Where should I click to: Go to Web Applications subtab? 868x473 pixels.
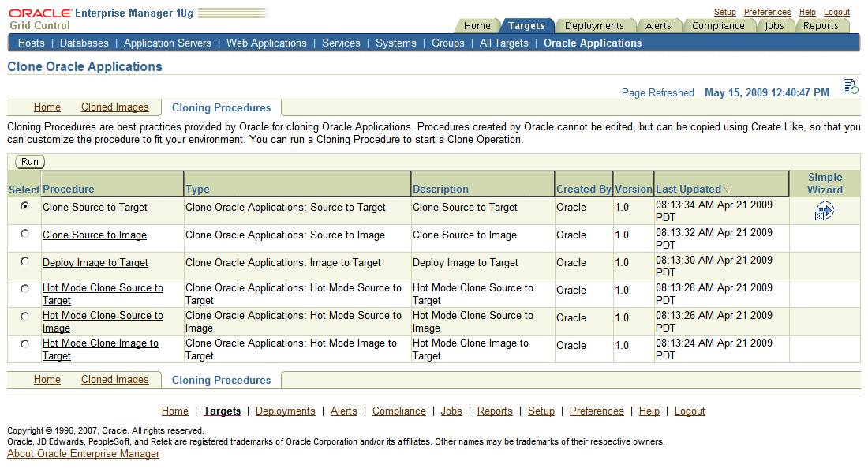click(266, 43)
